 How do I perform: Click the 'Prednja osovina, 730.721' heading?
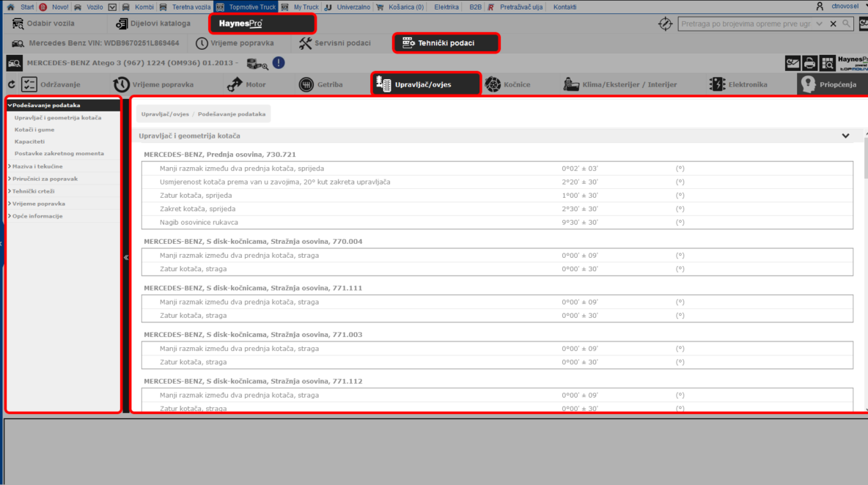click(x=220, y=155)
